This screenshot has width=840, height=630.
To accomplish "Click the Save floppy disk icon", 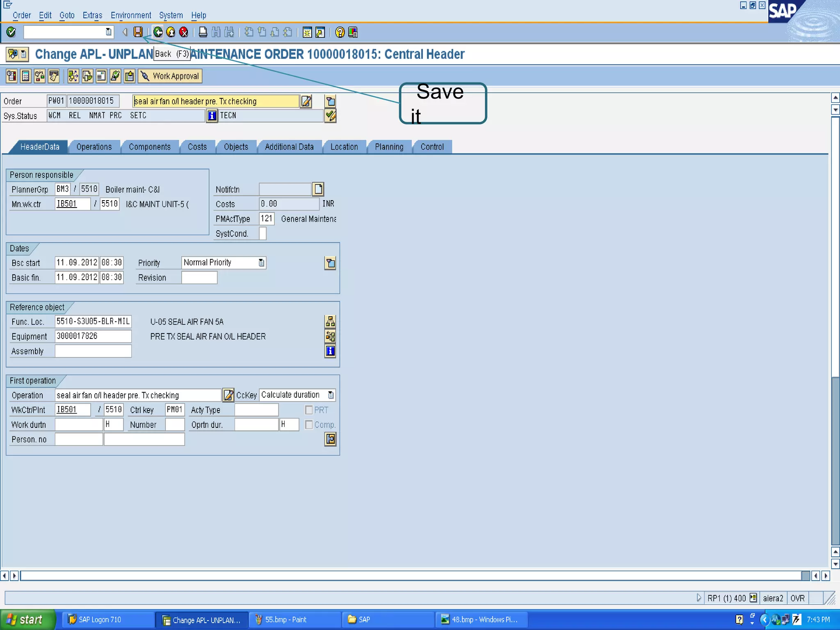I will (138, 32).
